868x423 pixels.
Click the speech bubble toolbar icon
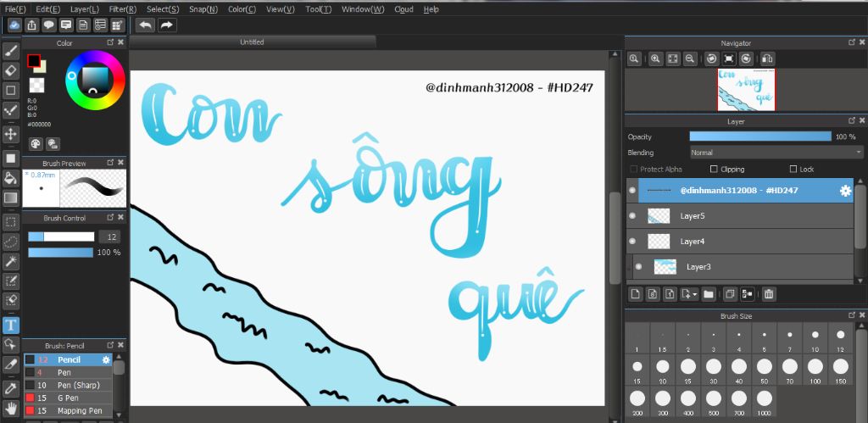49,25
